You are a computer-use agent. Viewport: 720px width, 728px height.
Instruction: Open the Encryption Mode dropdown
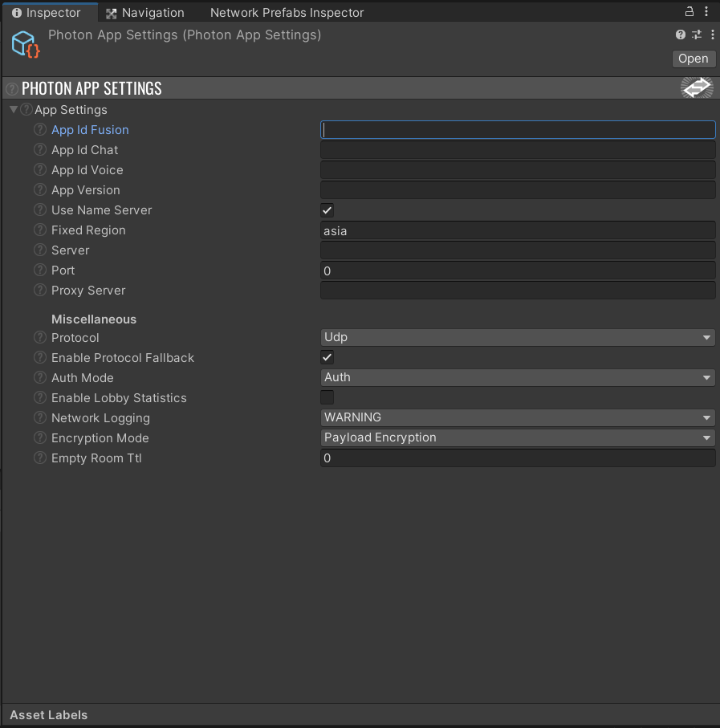point(518,437)
